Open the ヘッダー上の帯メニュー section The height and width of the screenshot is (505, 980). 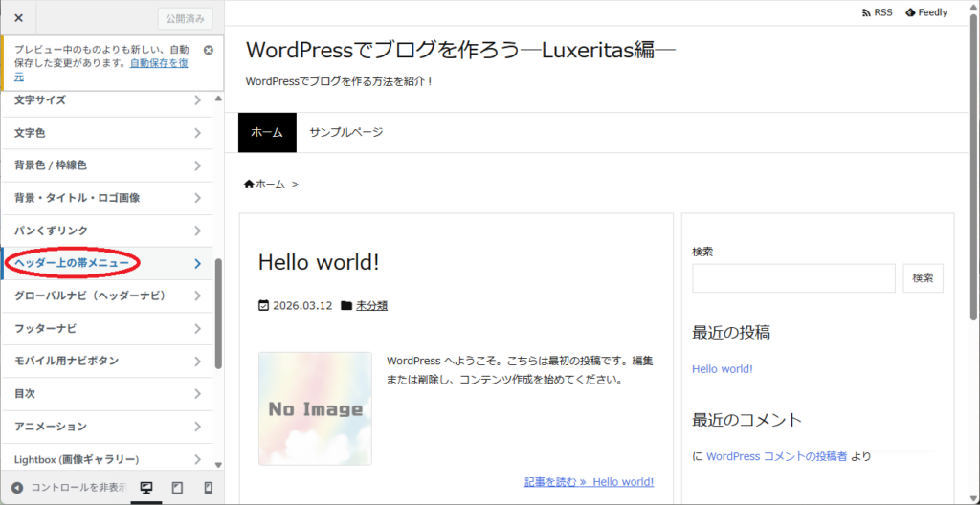pyautogui.click(x=107, y=264)
